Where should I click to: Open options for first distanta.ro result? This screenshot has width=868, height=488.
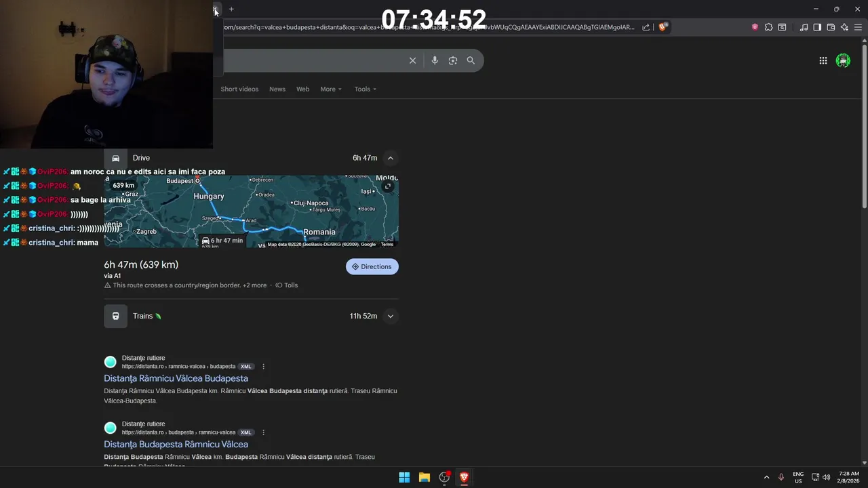coord(263,367)
